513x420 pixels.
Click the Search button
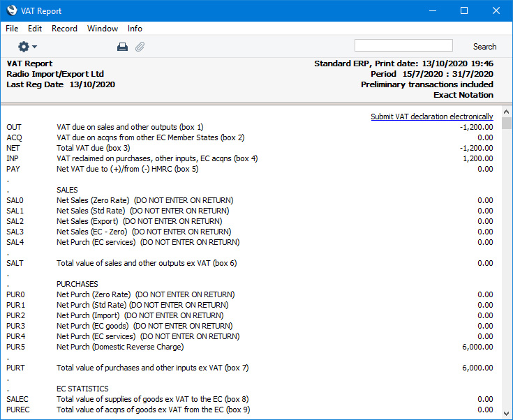484,47
